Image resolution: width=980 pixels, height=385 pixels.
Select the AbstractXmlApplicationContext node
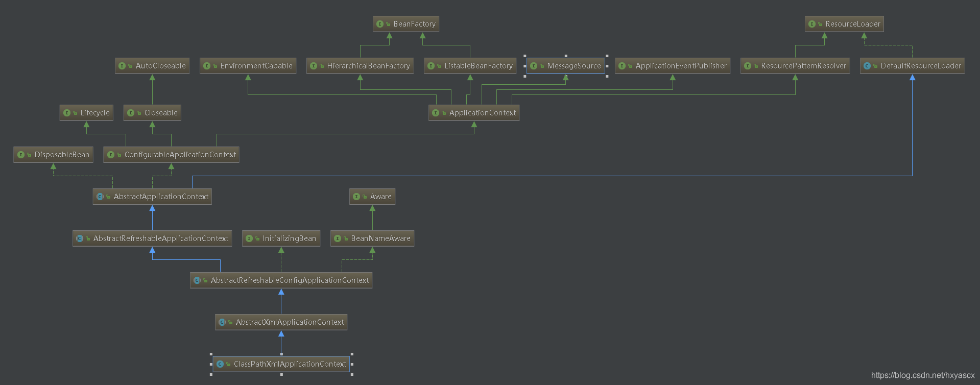click(x=281, y=322)
